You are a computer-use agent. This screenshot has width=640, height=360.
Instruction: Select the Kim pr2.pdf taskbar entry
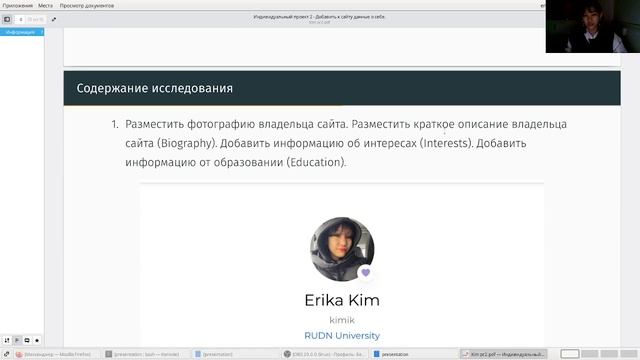(x=503, y=354)
